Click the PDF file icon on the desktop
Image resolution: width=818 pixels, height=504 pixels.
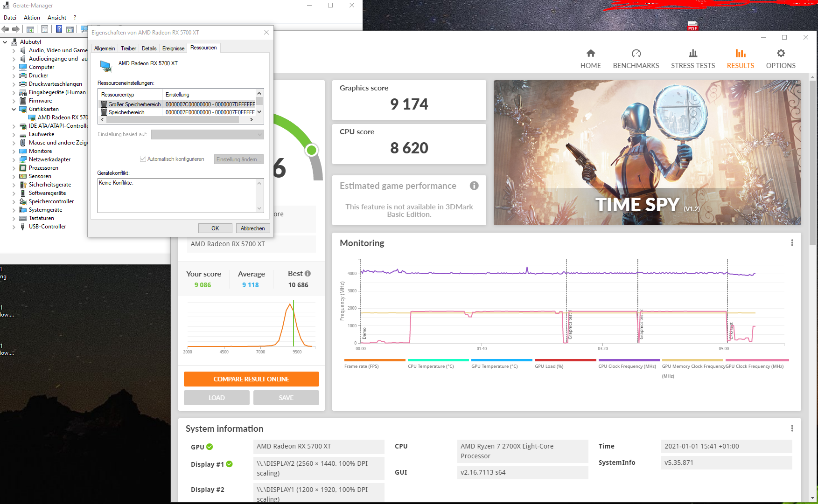tap(692, 26)
